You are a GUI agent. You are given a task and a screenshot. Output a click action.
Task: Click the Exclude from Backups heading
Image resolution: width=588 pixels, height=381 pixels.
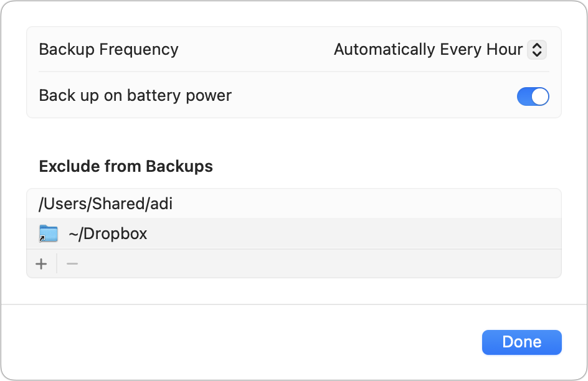(126, 166)
